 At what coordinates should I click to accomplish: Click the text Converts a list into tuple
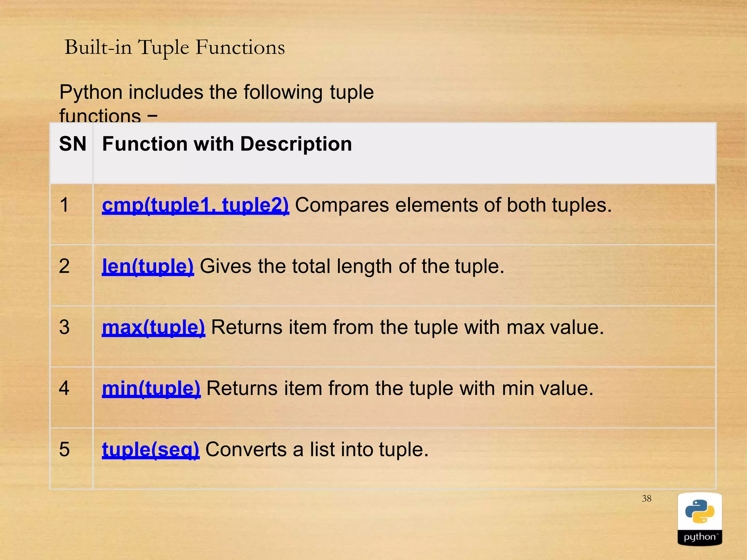click(x=317, y=450)
